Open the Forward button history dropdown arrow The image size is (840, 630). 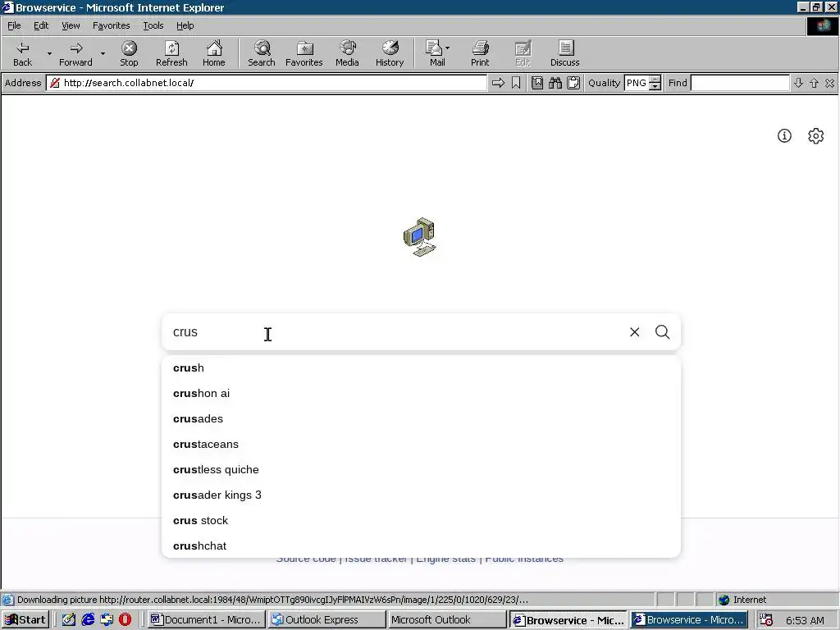coord(103,53)
